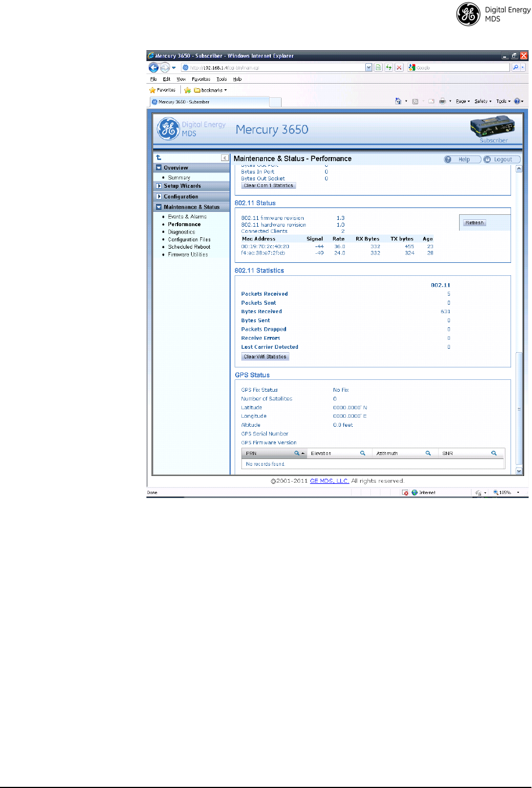Click the Elevation column search icon
Image resolution: width=532 pixels, height=788 pixels.
(363, 453)
